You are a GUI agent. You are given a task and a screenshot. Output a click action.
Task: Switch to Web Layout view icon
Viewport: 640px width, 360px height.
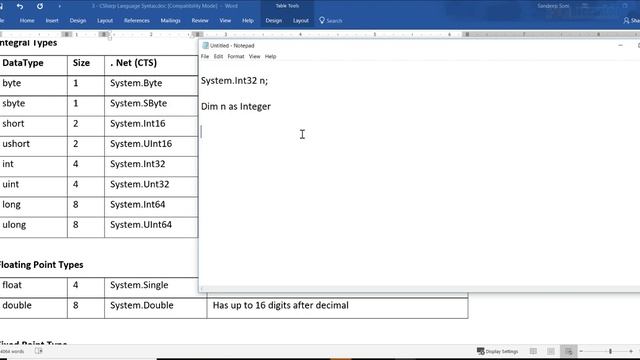click(x=569, y=351)
